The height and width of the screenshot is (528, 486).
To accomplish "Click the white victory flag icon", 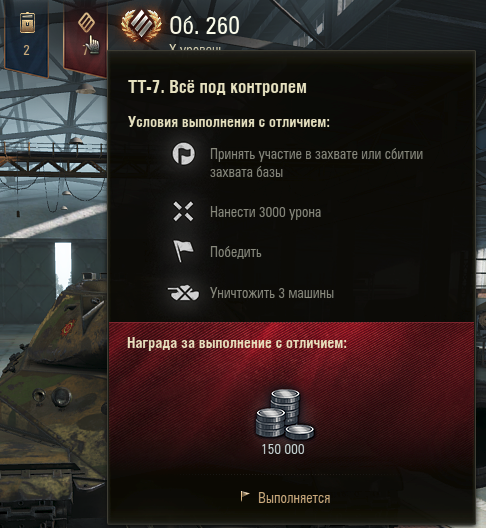I will click(x=183, y=251).
